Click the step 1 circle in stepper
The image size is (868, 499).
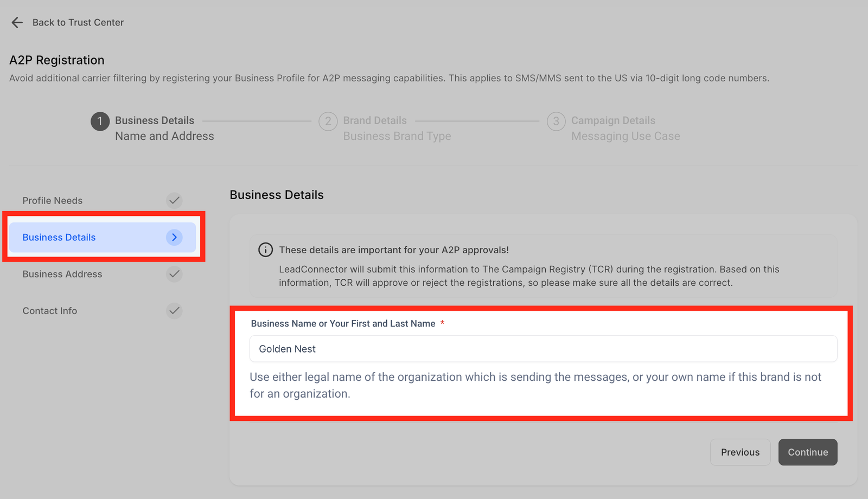100,121
